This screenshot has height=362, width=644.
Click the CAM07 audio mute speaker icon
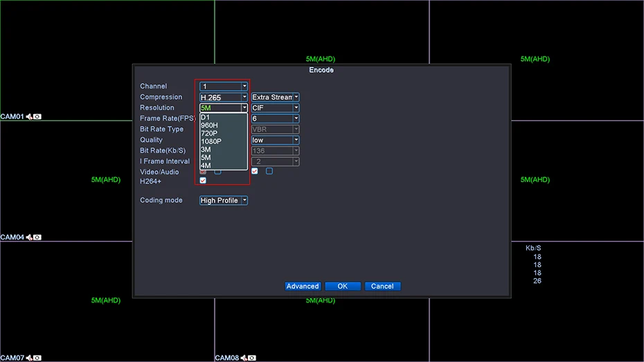29,359
